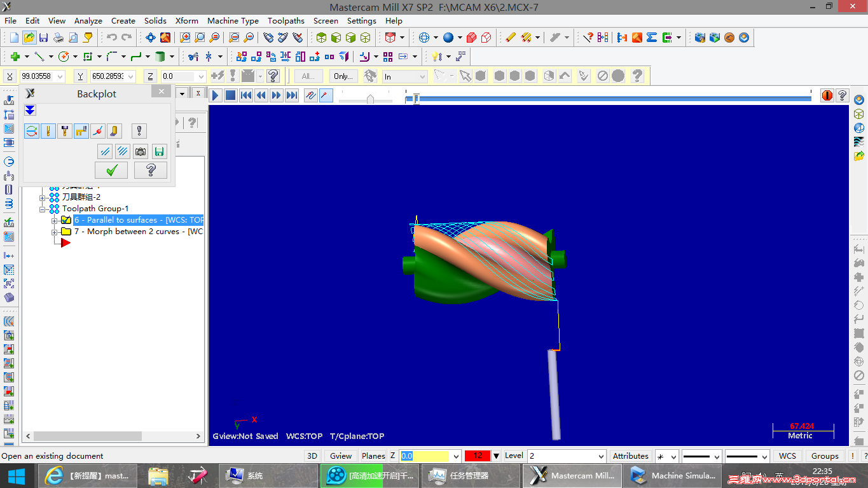Image resolution: width=868 pixels, height=488 pixels.
Task: Start backplot with the play button
Action: click(216, 95)
